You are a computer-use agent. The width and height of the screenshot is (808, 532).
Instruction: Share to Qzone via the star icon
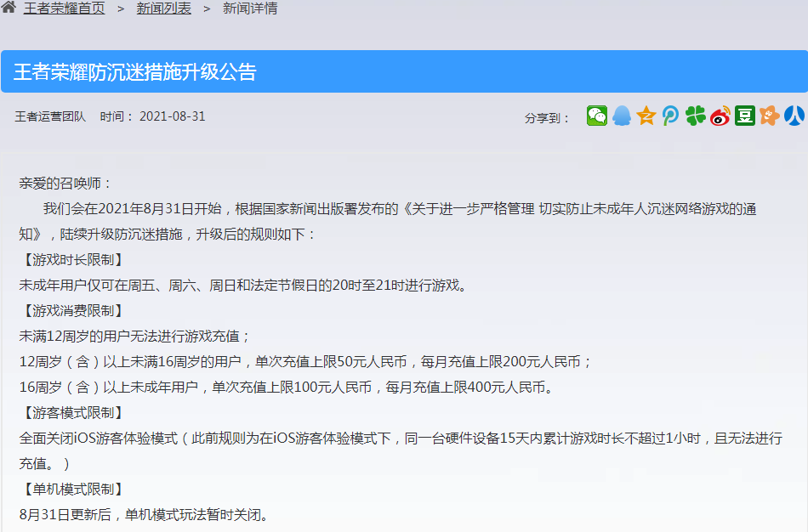pos(646,115)
